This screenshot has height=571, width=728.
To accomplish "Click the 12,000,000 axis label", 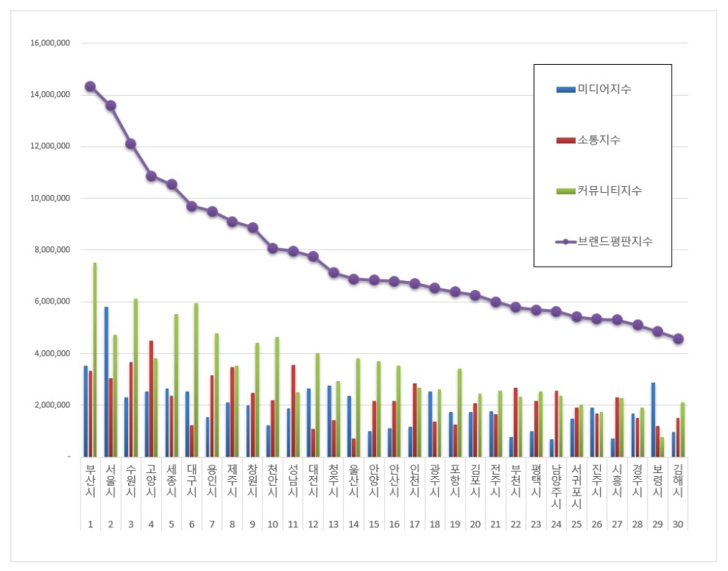I will [50, 146].
